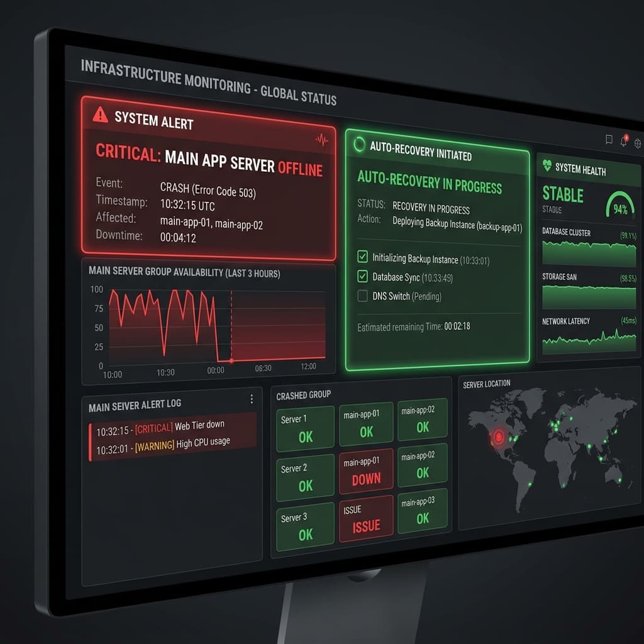Select the main-app-01 DOWN tile
This screenshot has width=644, height=644.
coord(366,472)
